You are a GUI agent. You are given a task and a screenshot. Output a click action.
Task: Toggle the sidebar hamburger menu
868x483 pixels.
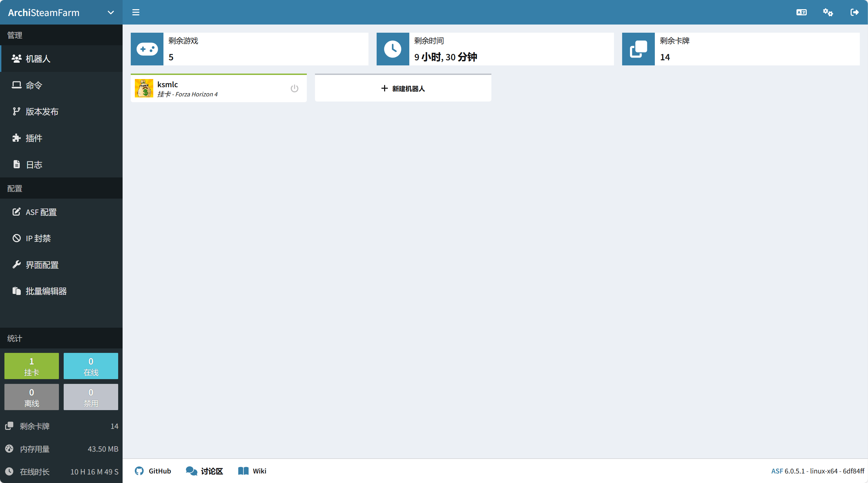click(x=136, y=12)
